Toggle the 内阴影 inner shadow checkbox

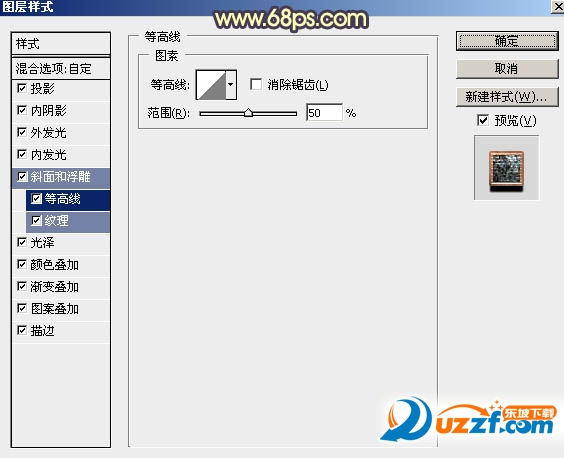22,110
